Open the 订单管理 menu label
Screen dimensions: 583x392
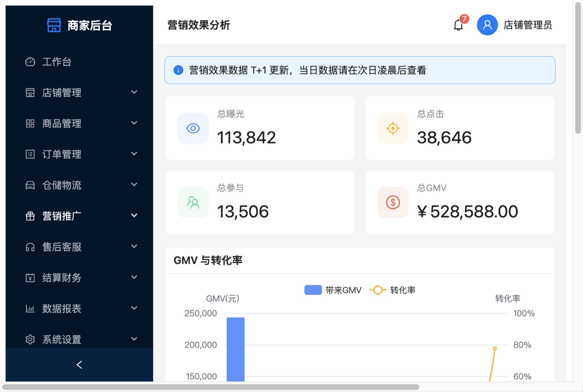tap(62, 154)
